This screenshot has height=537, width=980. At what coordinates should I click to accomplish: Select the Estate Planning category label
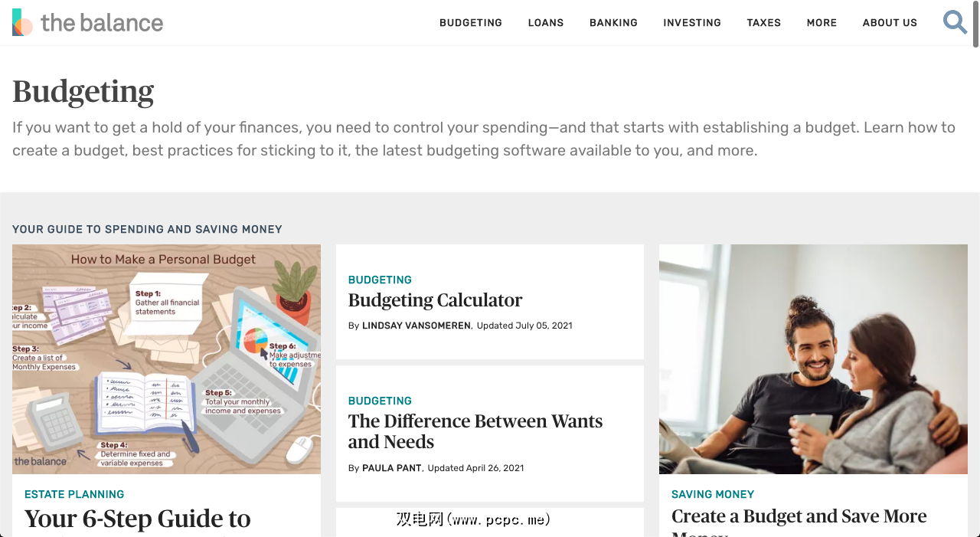(x=74, y=495)
